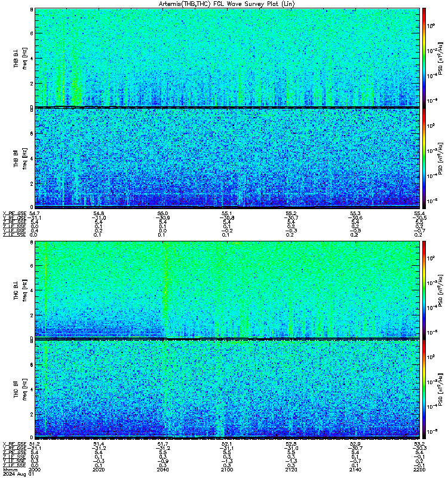Click the X_RE_GSE value '54.7' under THB panels
The image size is (448, 478).
(x=35, y=213)
